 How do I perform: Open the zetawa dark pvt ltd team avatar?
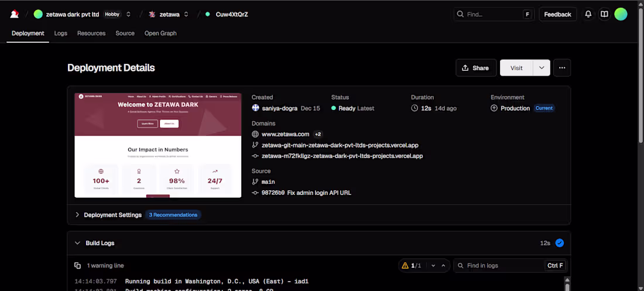click(38, 14)
